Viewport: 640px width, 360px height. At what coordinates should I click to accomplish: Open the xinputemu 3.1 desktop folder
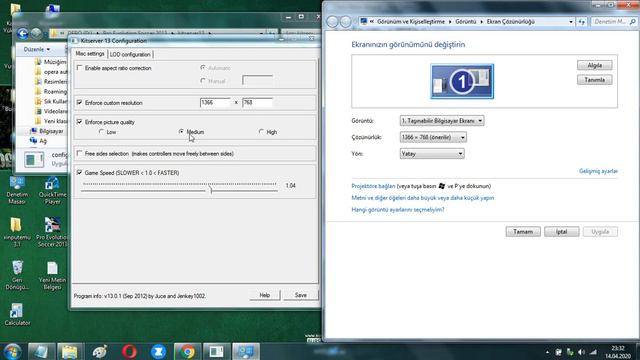pos(16,232)
